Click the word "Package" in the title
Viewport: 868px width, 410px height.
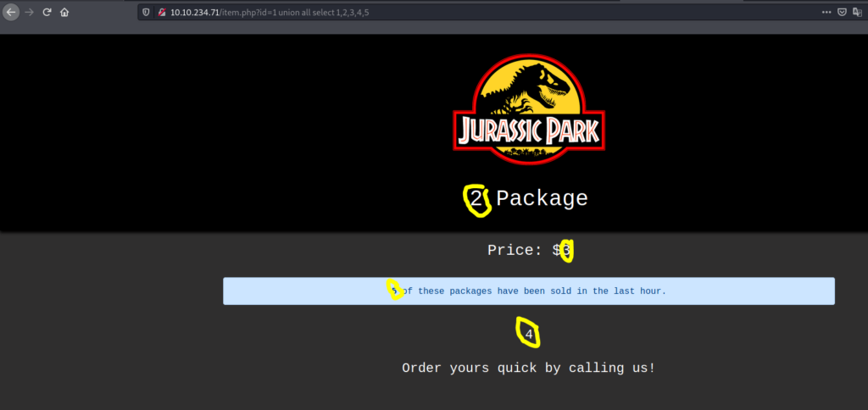pyautogui.click(x=542, y=198)
